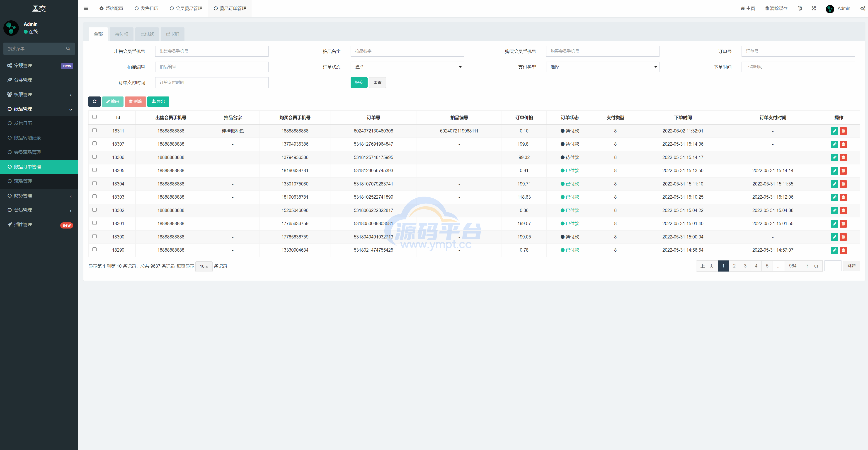Switch to the 待付款 filter tab
The height and width of the screenshot is (450, 868).
(x=121, y=34)
